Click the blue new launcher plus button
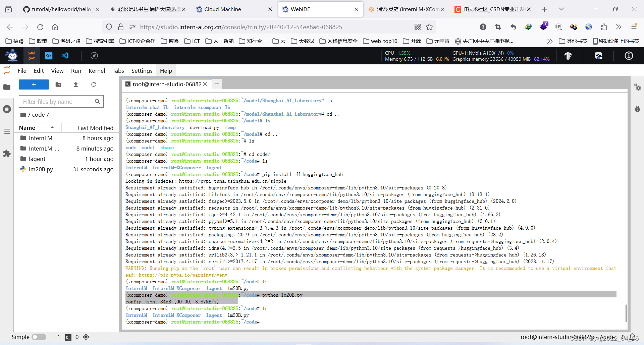This screenshot has width=644, height=345. pos(34,84)
